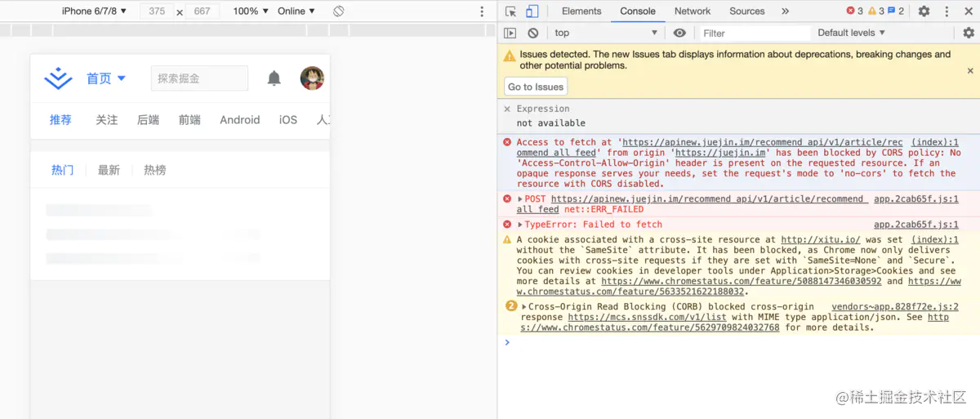Expand the POST net::ERR_FAILED error entry
Viewport: 980px width, 419px height.
(520, 199)
